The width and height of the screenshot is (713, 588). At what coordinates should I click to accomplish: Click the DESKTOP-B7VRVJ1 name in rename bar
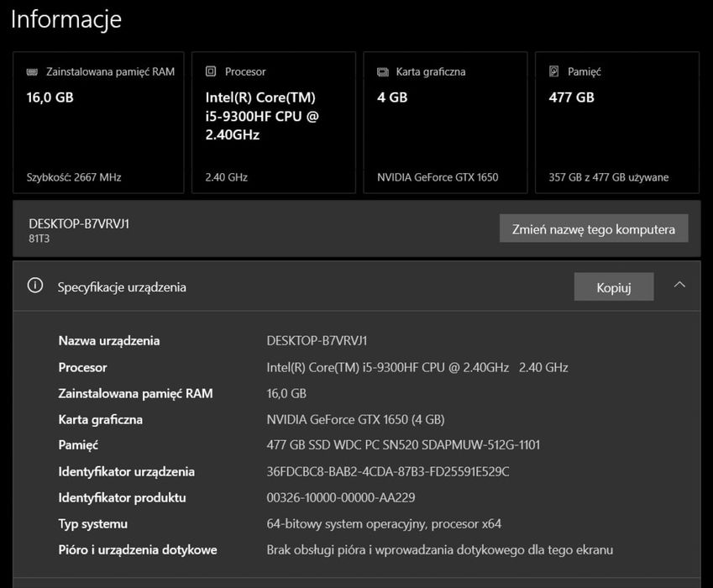tap(79, 223)
